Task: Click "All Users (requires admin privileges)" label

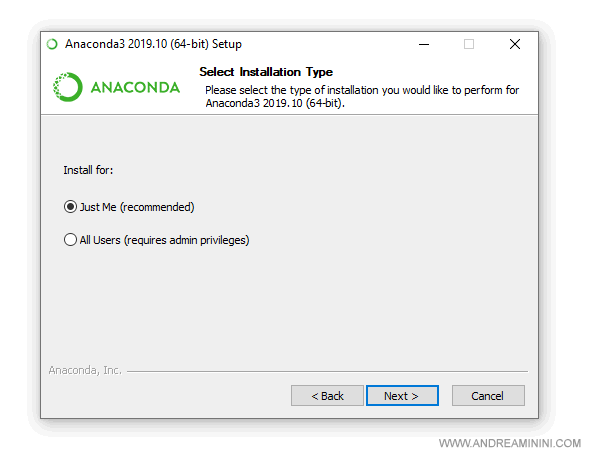Action: pyautogui.click(x=164, y=240)
